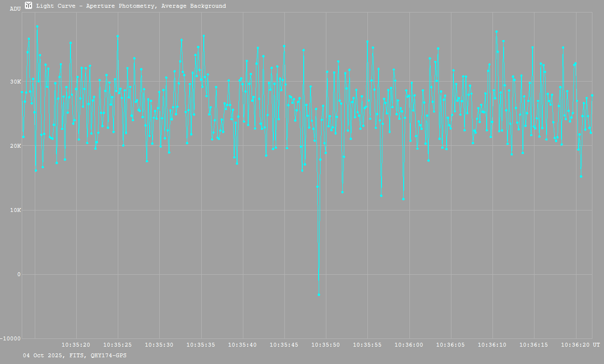Select the 10:36:20 time axis label
The width and height of the screenshot is (604, 364).
(x=576, y=345)
